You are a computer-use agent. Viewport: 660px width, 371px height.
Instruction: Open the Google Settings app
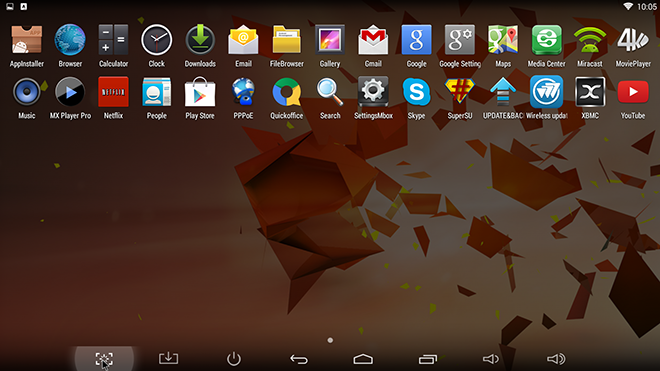tap(460, 40)
